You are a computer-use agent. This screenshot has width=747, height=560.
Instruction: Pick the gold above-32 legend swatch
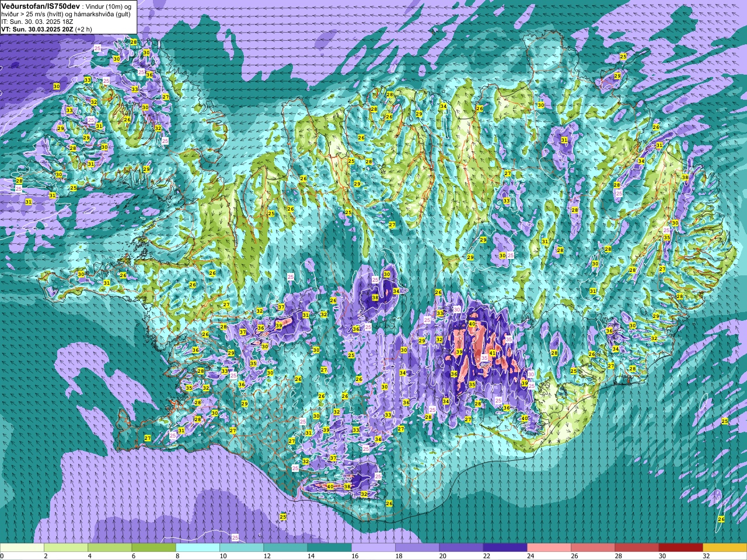point(725,548)
